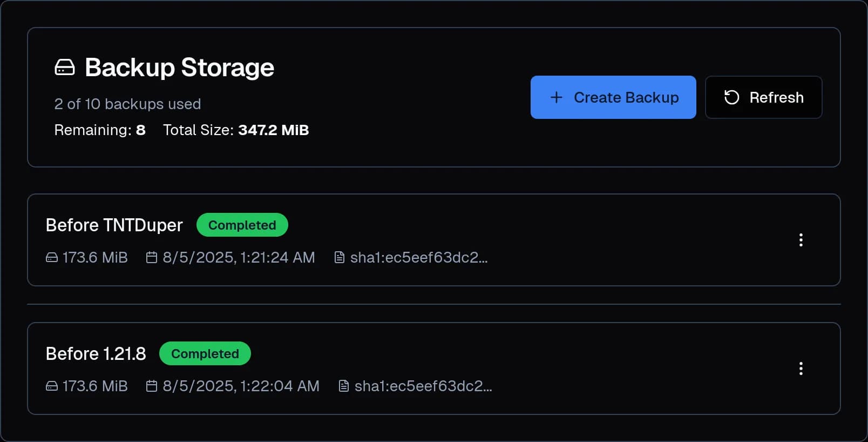
Task: Expand the truncated sha1 hash on Before TNTDuper
Action: pos(421,258)
